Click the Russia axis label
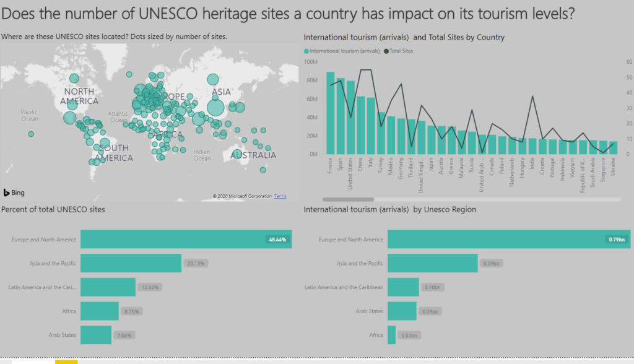634x364 pixels. pyautogui.click(x=471, y=165)
